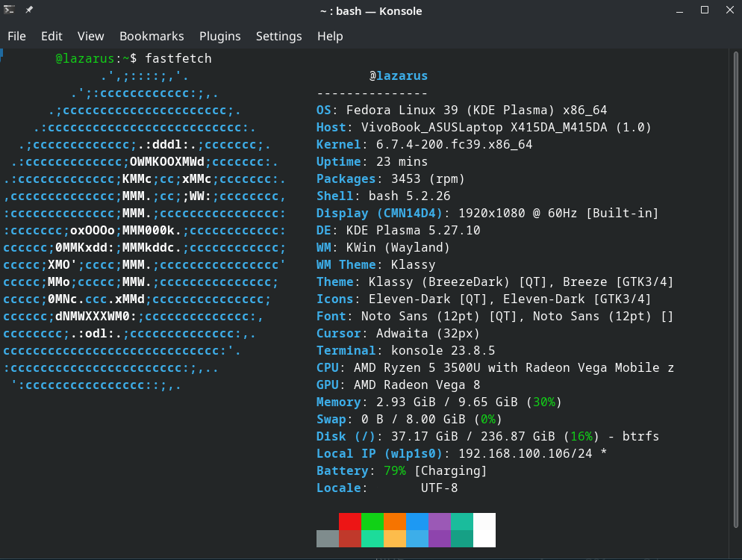The height and width of the screenshot is (560, 742).
Task: Open the Plugins menu
Action: point(219,36)
